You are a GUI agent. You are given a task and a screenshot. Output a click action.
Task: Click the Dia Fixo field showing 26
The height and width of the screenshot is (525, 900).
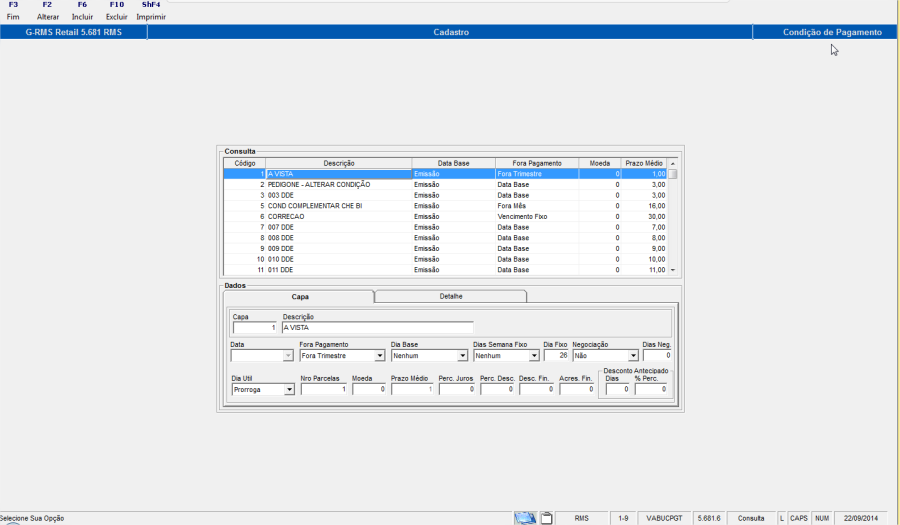556,356
